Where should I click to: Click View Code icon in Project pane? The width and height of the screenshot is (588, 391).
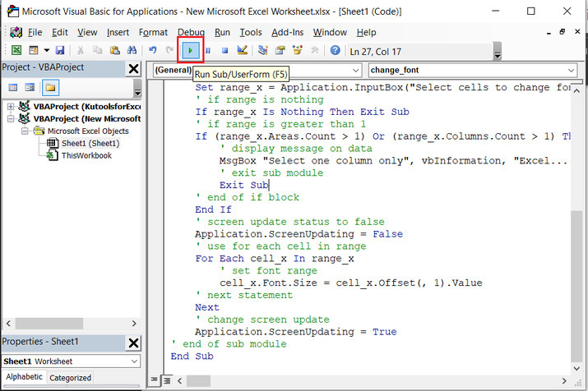[x=13, y=88]
